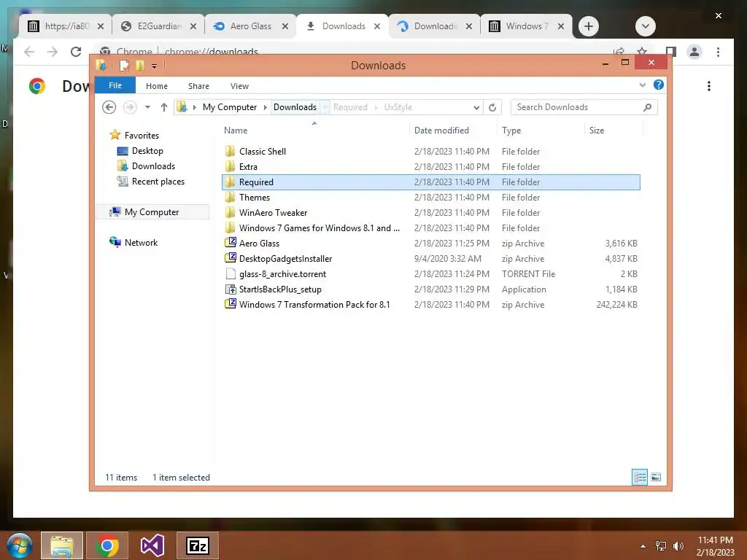
Task: Select StartIsBackPlus_setup application icon
Action: click(231, 289)
